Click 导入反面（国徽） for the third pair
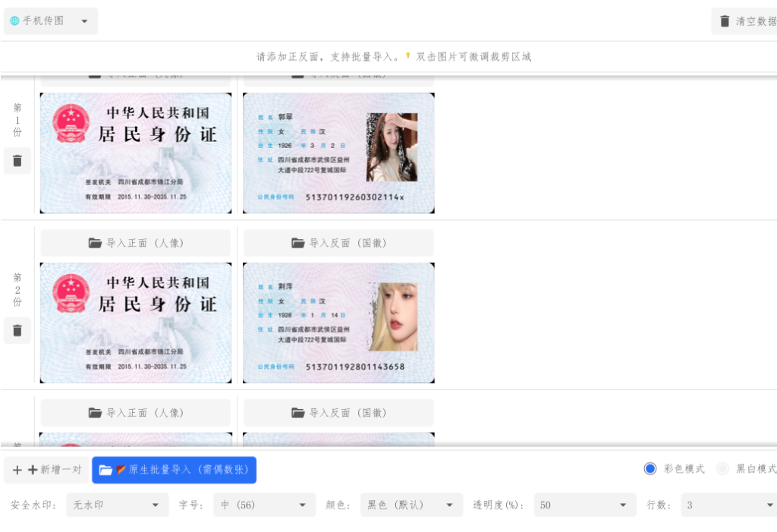777x532 pixels. [x=339, y=413]
